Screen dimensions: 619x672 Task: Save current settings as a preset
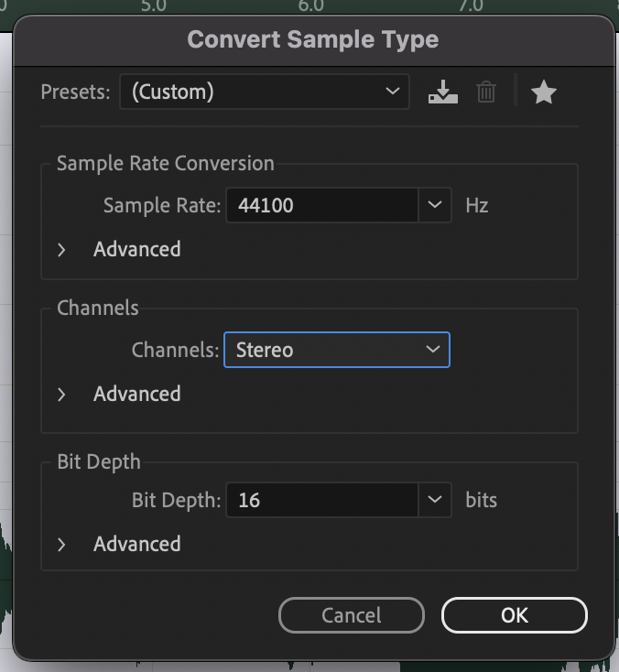[x=443, y=92]
